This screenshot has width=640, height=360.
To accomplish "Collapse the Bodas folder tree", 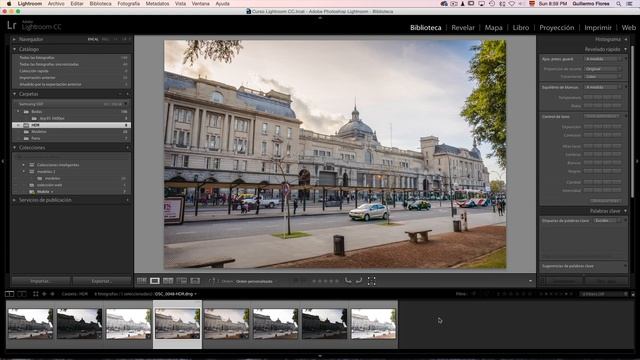I will (x=18, y=111).
